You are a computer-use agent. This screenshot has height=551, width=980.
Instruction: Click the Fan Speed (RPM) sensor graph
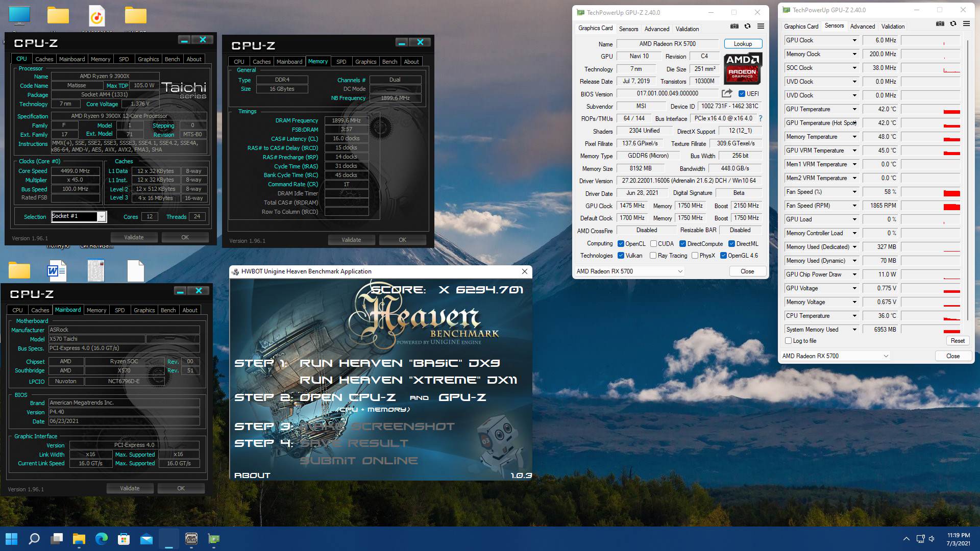coord(930,206)
